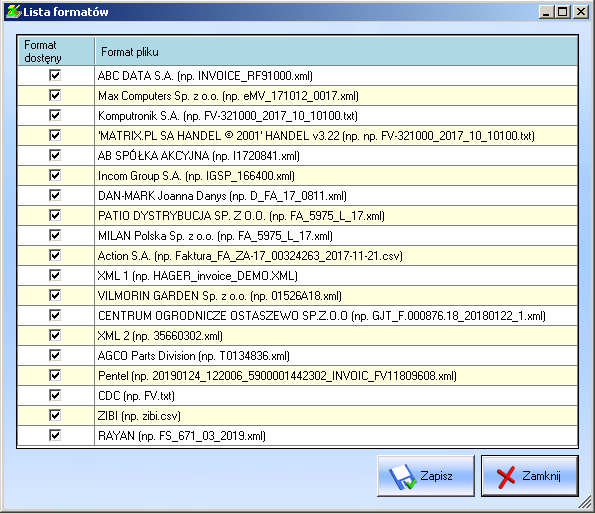
Task: Uncheck the ZIBI format checkbox
Action: pos(55,415)
